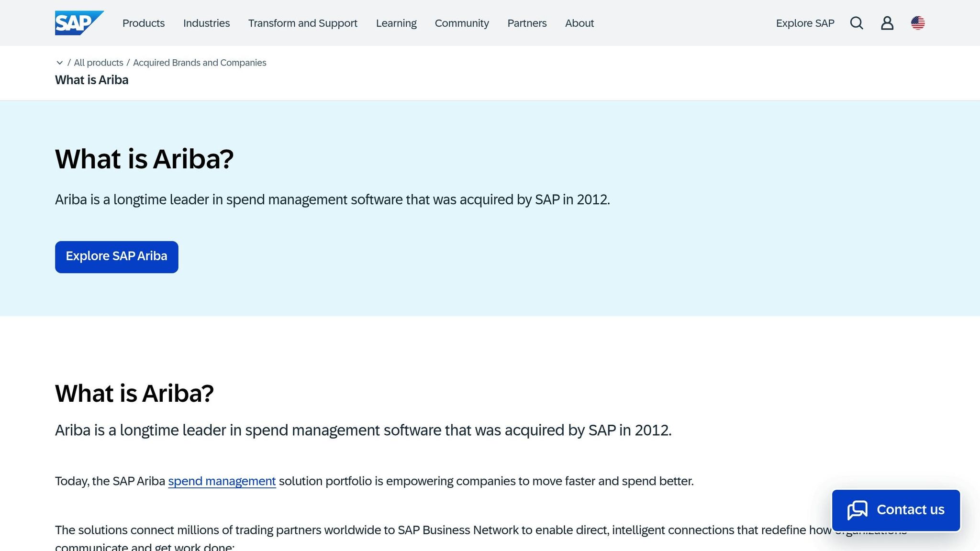Open the spend management link
The height and width of the screenshot is (551, 980).
222,481
